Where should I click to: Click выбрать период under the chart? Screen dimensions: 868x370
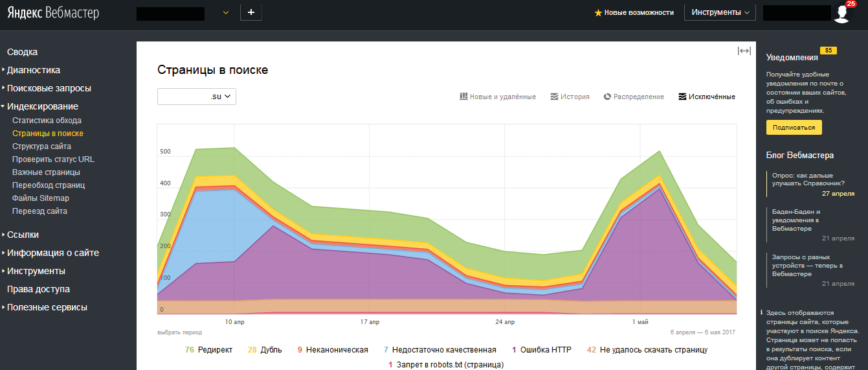pyautogui.click(x=179, y=332)
